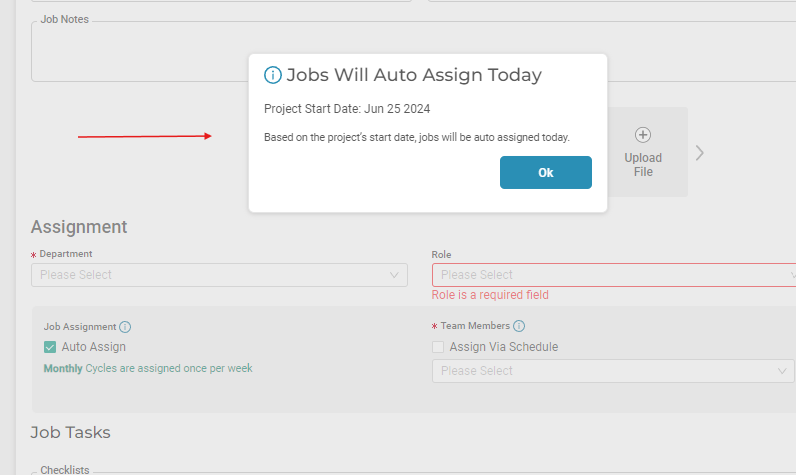Uncheck the Auto Assign checkbox
The image size is (796, 475).
pyautogui.click(x=50, y=347)
